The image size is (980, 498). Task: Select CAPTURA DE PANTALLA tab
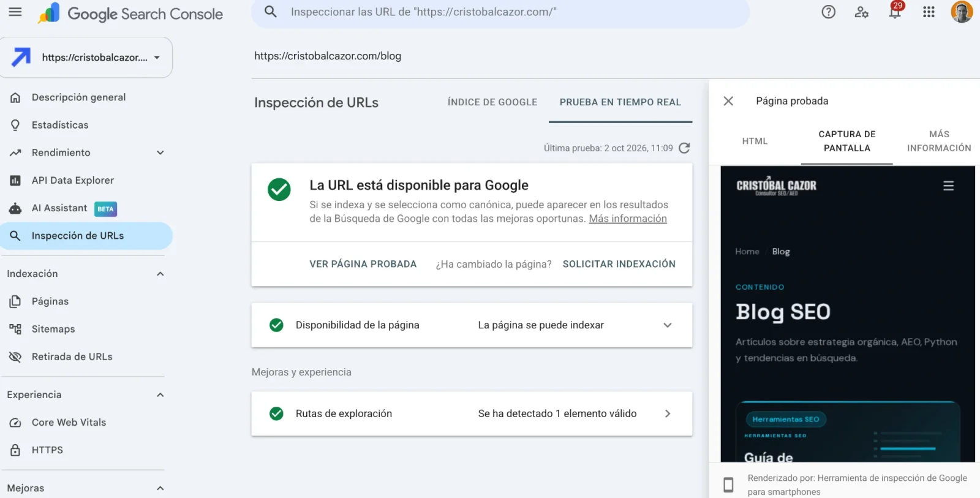[847, 141]
